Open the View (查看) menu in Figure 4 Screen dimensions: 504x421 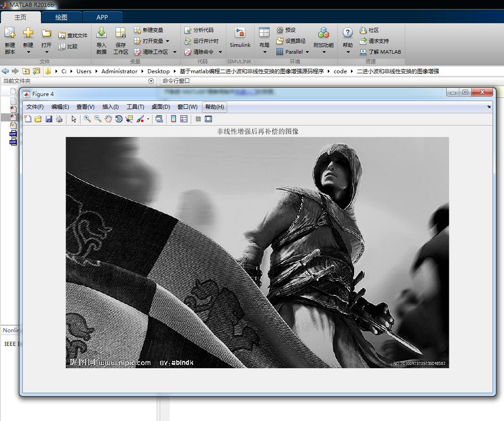coord(85,107)
